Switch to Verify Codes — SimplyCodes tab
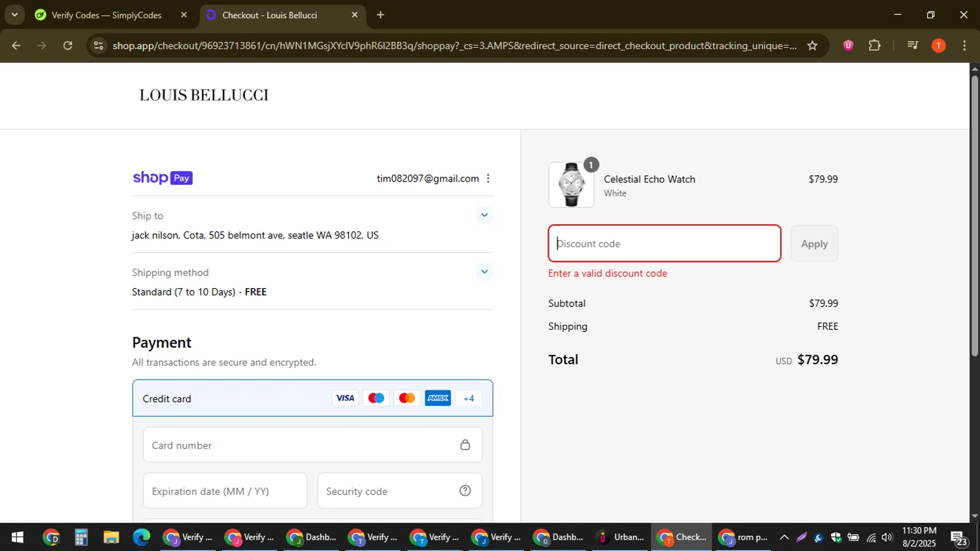Screen dimensions: 980x551 click(106, 15)
